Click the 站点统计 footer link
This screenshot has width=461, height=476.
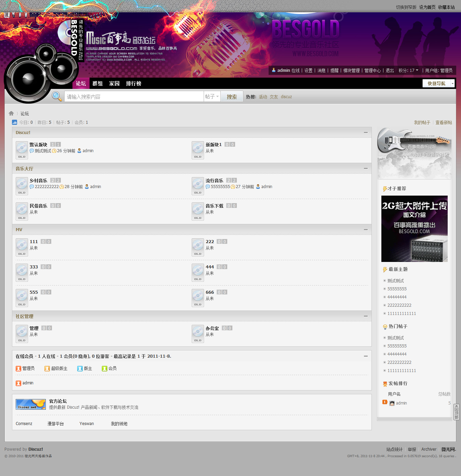[394, 449]
